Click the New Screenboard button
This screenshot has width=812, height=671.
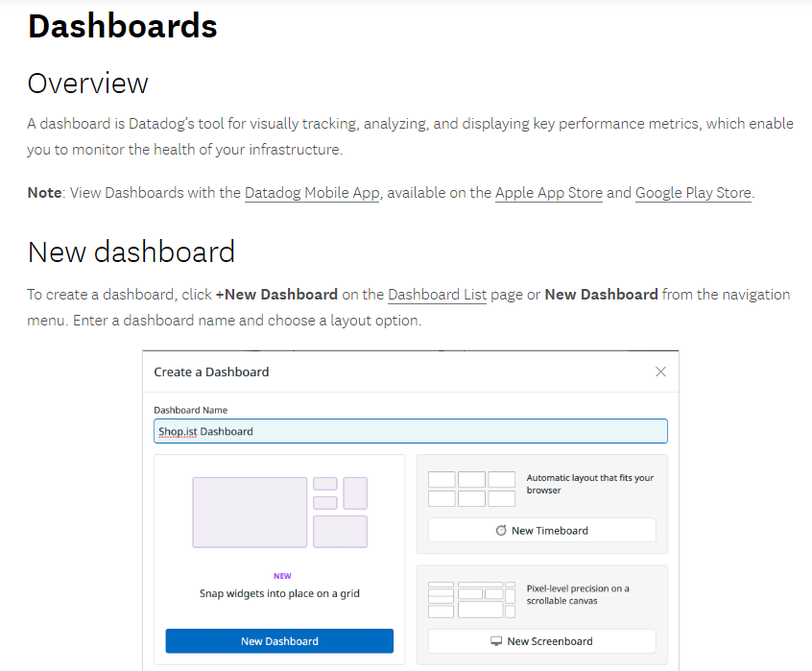[x=541, y=641]
